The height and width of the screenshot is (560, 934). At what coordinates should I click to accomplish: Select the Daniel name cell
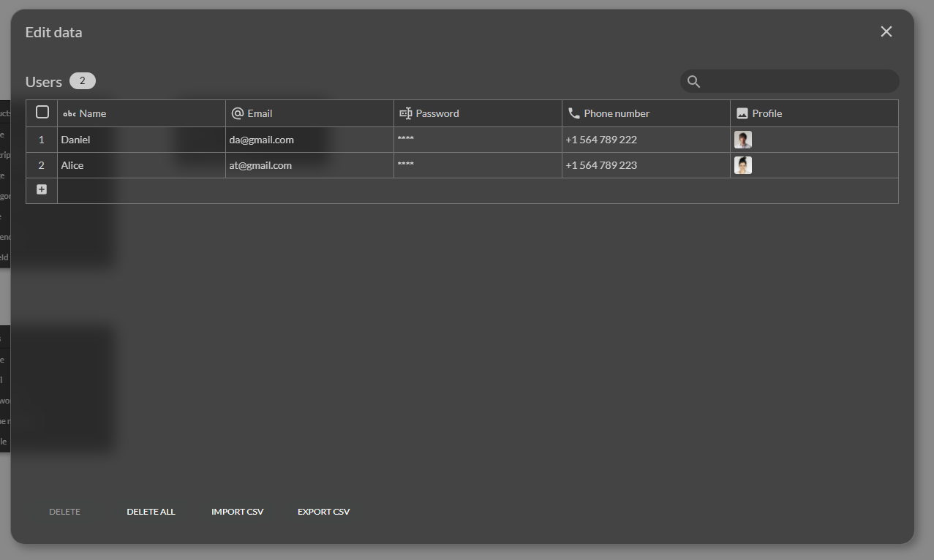click(142, 140)
